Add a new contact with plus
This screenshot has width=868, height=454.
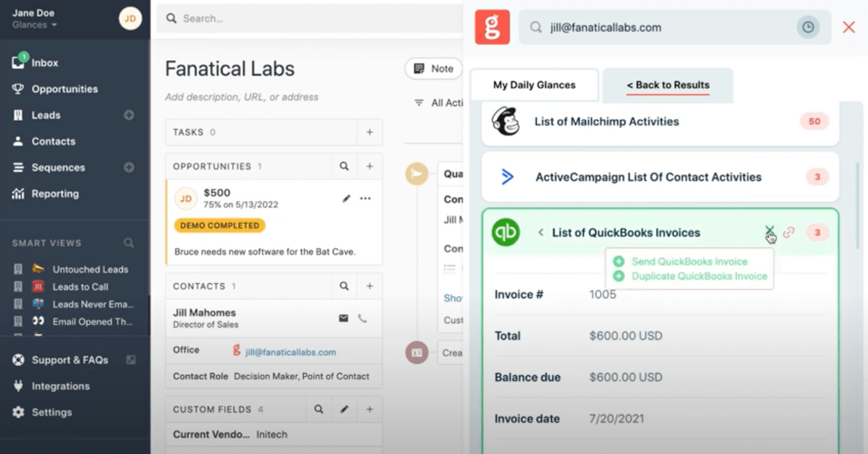[370, 286]
